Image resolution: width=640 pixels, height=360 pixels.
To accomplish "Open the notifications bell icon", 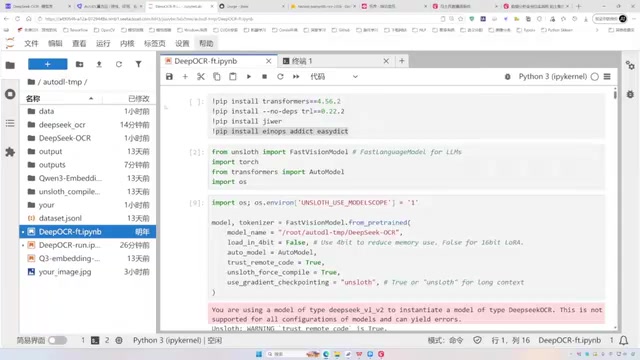I will [x=624, y=340].
